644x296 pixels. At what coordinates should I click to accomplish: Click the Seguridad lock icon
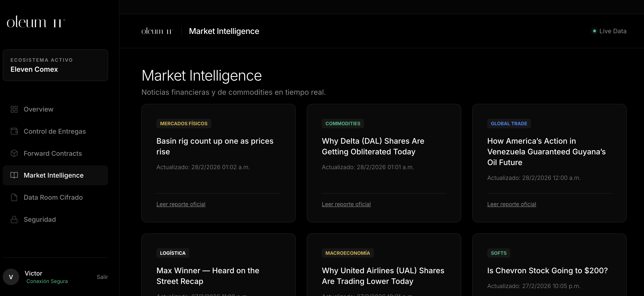(14, 219)
